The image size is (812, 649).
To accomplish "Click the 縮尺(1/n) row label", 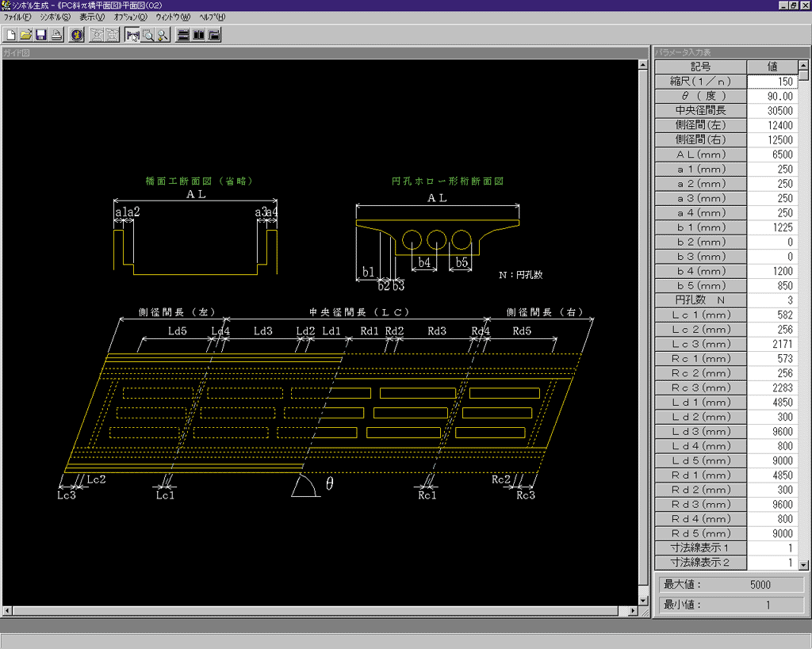I will pos(701,82).
